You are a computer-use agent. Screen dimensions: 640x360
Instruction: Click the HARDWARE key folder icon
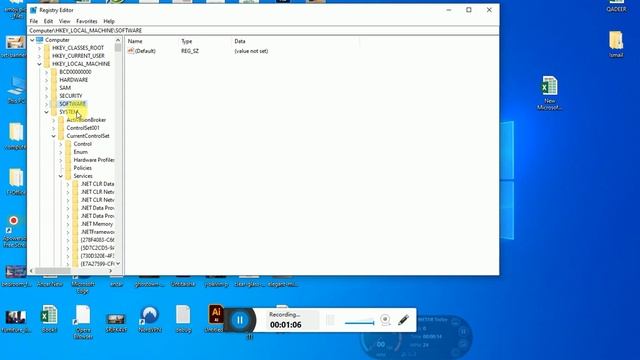(x=54, y=80)
